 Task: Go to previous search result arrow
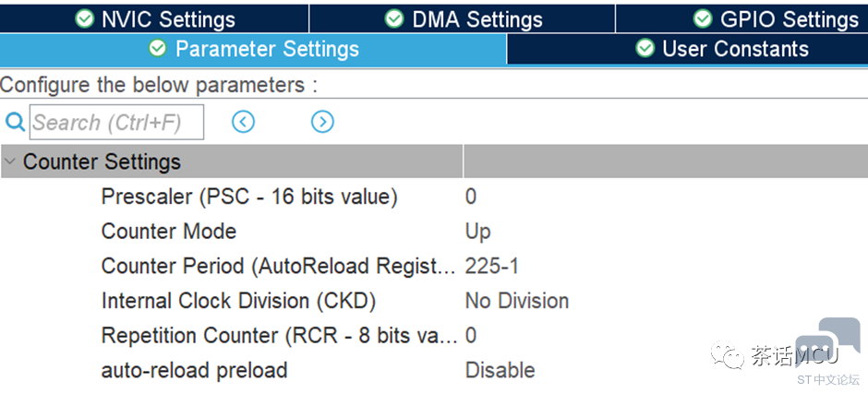tap(243, 122)
